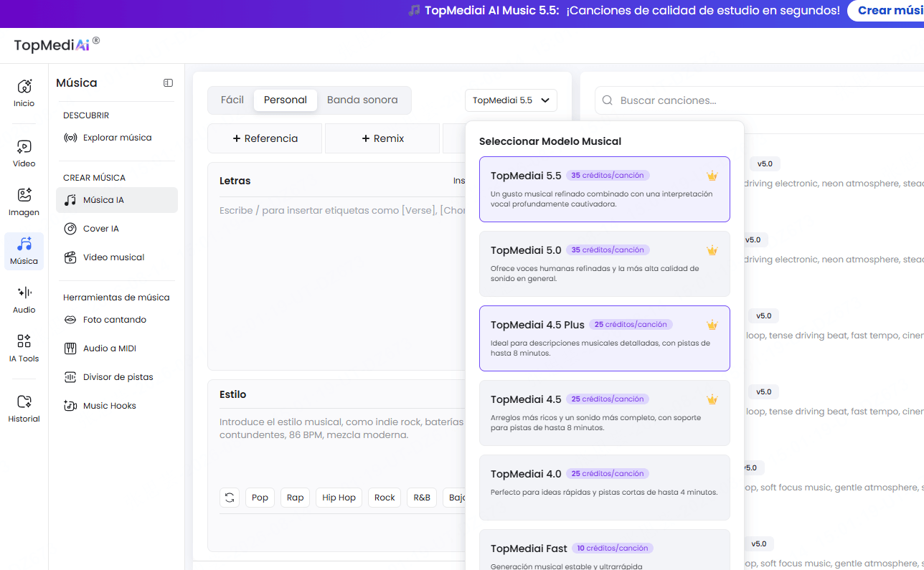
Task: Switch to the Banda sonora tab
Action: pyautogui.click(x=362, y=100)
